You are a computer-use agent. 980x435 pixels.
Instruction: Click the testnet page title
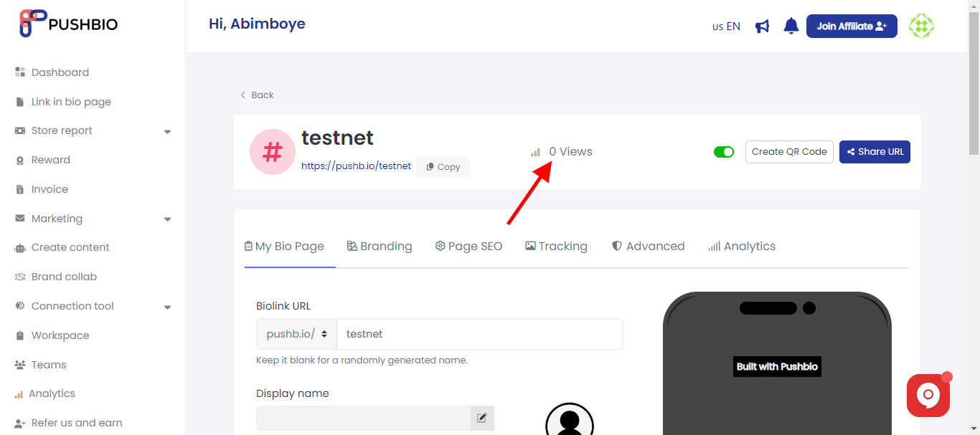(337, 137)
